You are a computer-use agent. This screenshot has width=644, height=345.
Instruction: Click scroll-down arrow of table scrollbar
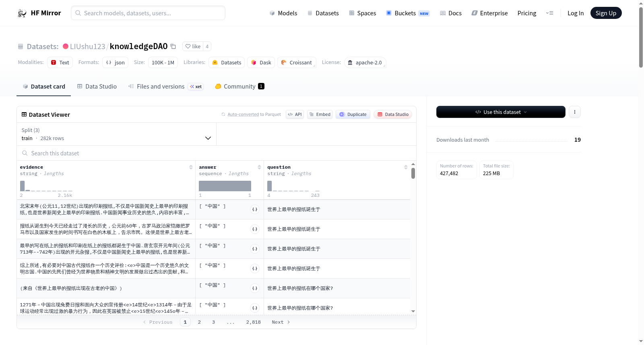pyautogui.click(x=413, y=311)
